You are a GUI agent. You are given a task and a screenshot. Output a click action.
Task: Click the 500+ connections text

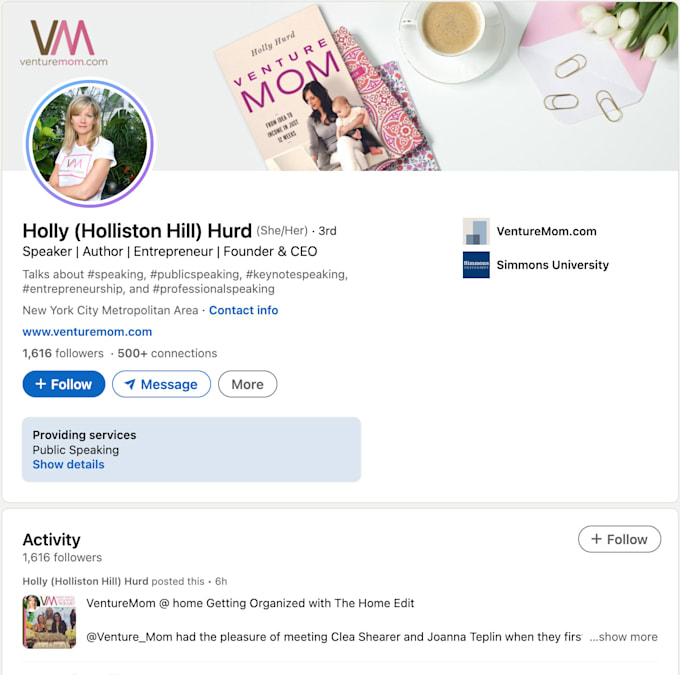pos(167,353)
